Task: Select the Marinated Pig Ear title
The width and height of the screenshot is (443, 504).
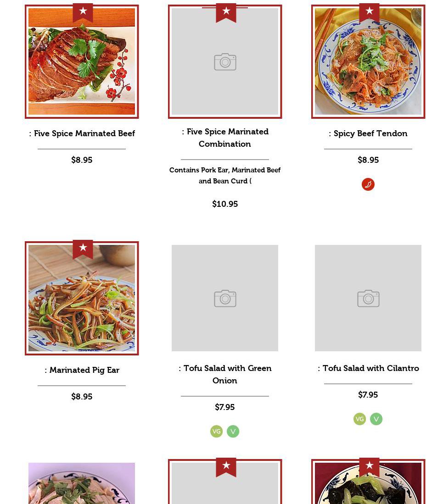Action: click(x=82, y=370)
